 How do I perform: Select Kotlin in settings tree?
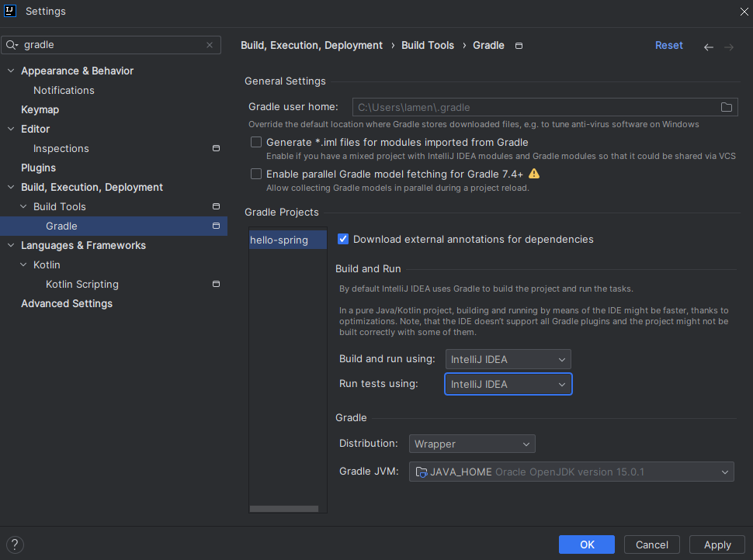tap(47, 265)
